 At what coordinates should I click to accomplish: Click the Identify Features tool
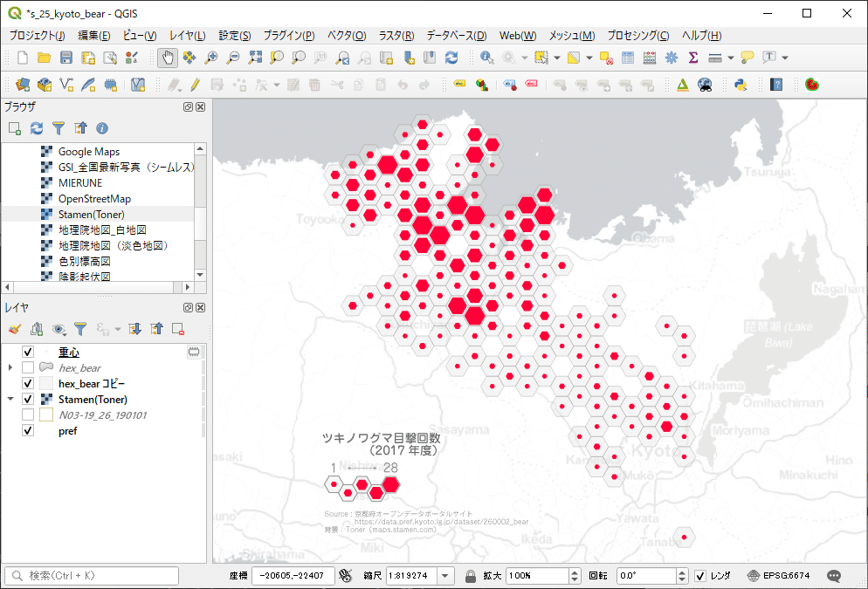tap(486, 58)
